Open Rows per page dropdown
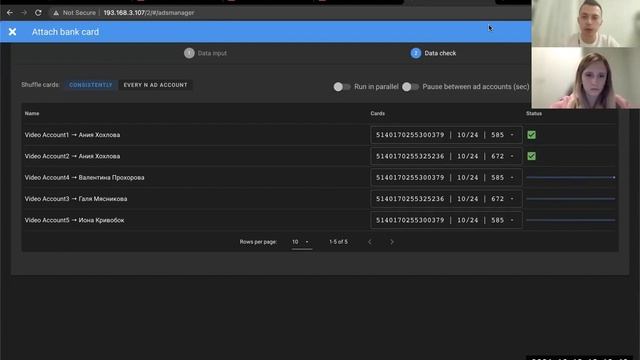Image resolution: width=640 pixels, height=360 pixels. [301, 242]
